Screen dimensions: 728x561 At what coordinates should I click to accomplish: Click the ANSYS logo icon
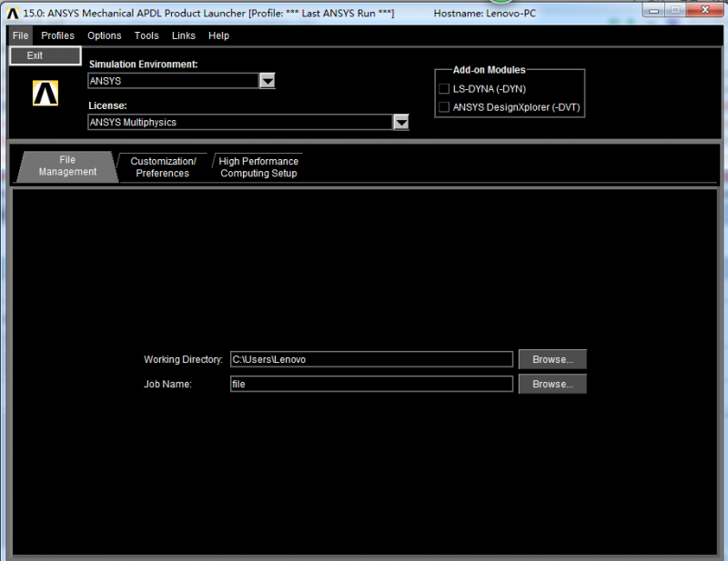click(45, 94)
